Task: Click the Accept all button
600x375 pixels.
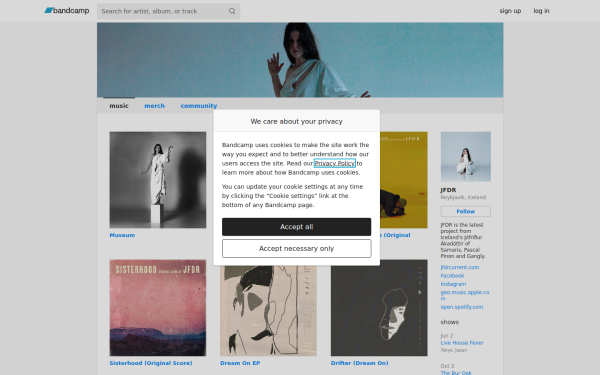Action: (297, 227)
